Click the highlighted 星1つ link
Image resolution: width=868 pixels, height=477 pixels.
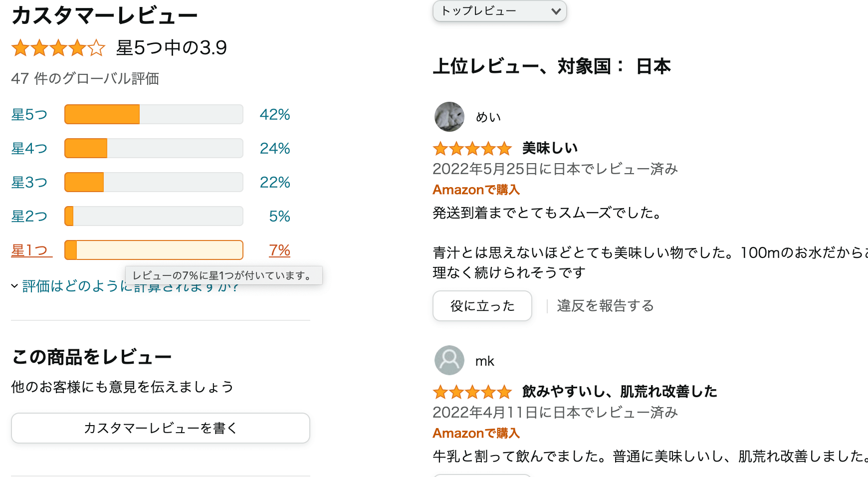[x=31, y=250]
